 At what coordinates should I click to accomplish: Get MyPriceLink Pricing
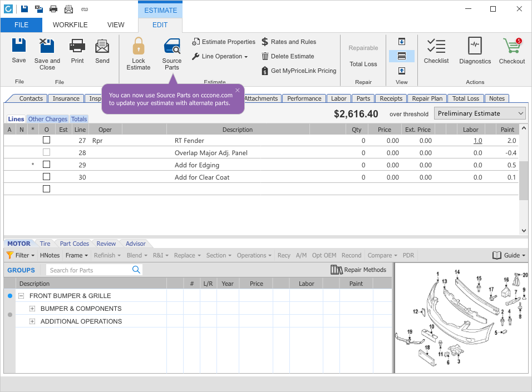click(299, 71)
